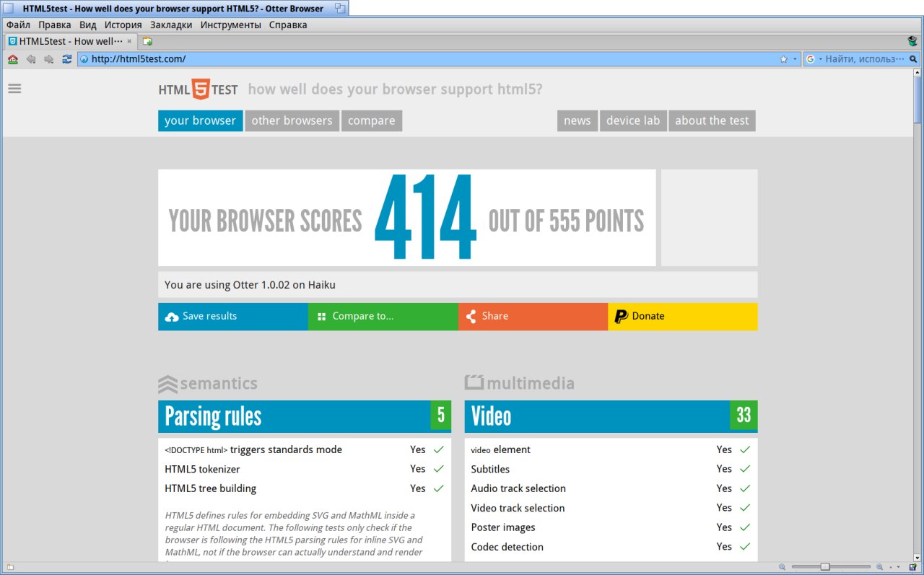This screenshot has height=575, width=924.
Task: Open the История menu
Action: (123, 25)
